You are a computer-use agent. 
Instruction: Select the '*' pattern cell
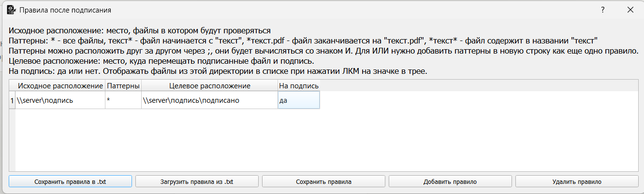(x=123, y=100)
